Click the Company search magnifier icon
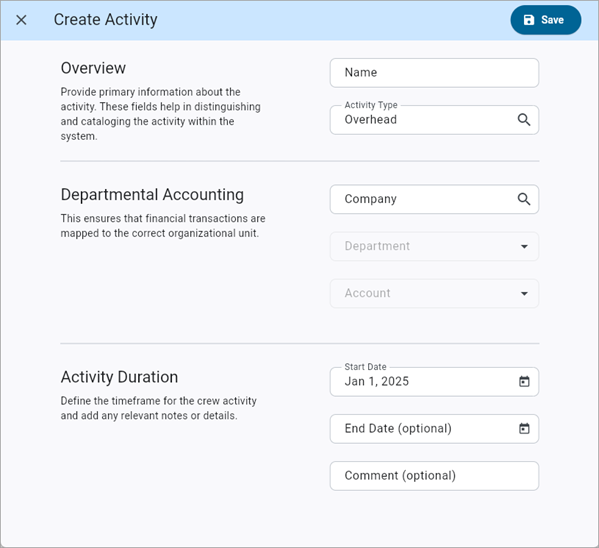Viewport: 599px width, 548px height. (524, 199)
